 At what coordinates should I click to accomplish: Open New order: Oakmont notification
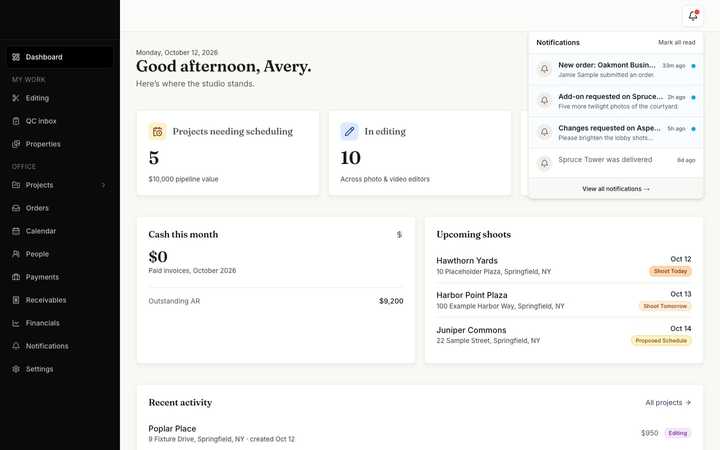point(616,69)
